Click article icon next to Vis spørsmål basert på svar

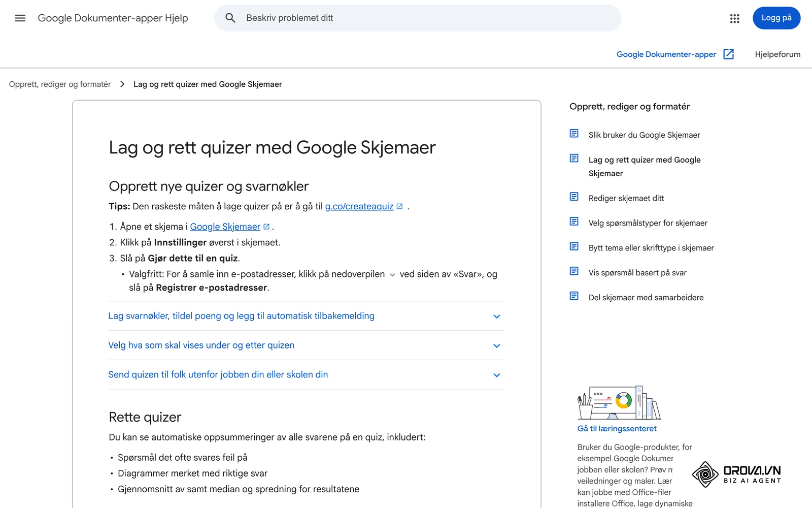point(574,271)
